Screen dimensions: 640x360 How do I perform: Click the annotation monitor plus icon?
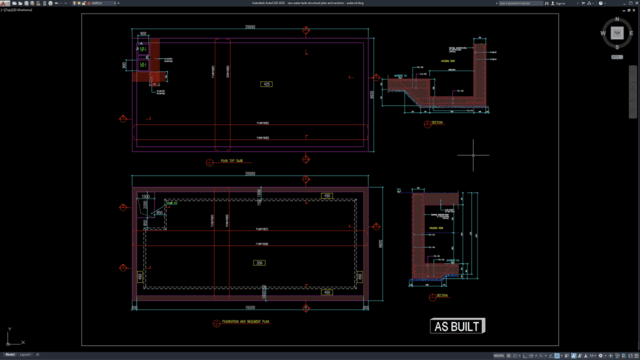tap(611, 356)
